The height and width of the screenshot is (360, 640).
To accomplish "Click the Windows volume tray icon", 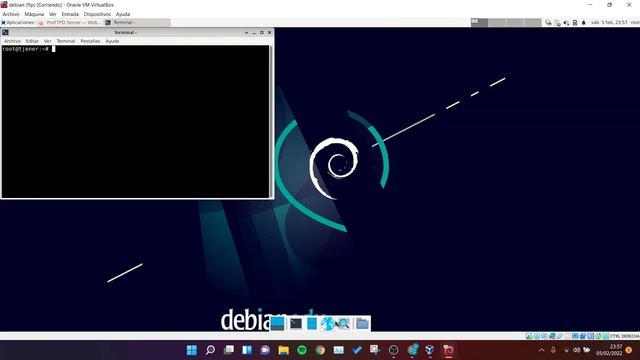I will pyautogui.click(x=576, y=350).
